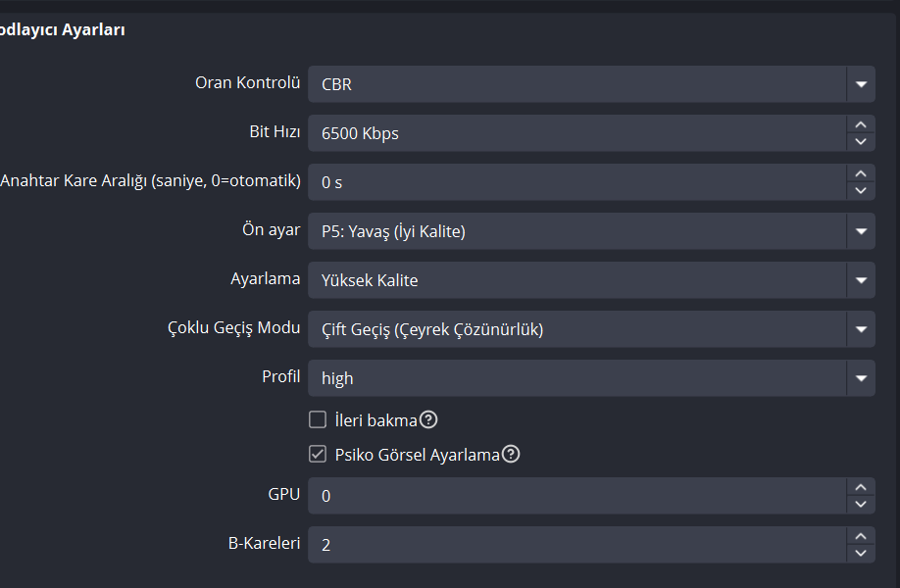Increase Bit Hızı with up arrow
The width and height of the screenshot is (900, 588).
point(861,124)
